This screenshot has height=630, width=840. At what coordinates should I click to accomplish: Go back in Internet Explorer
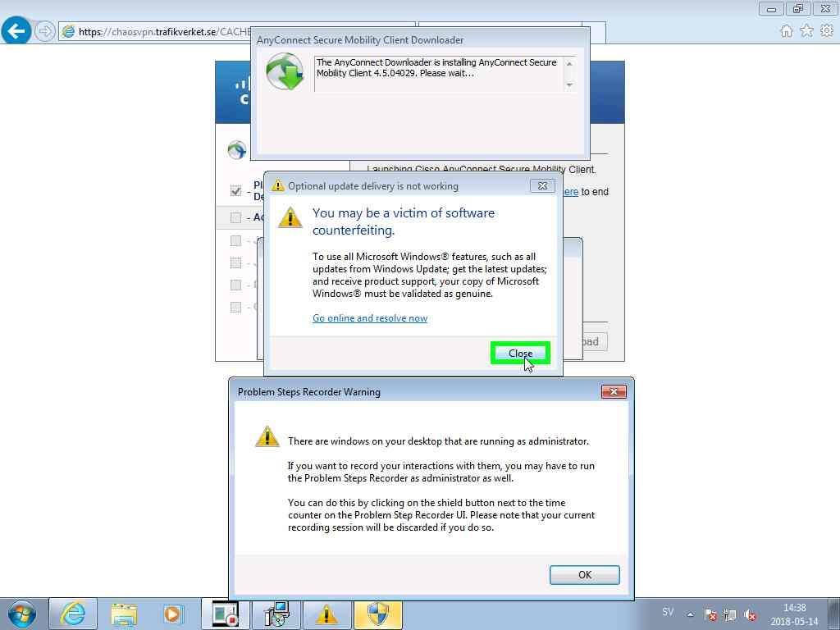16,30
